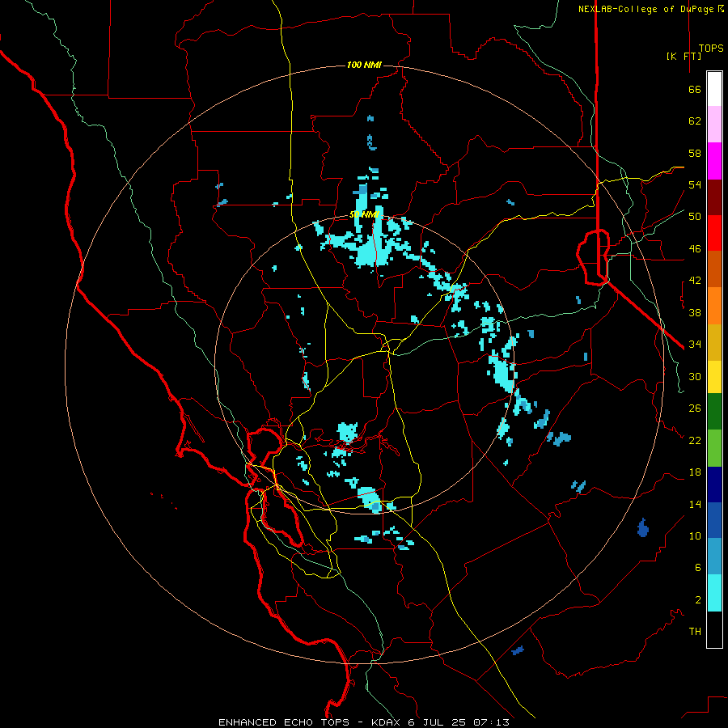Image resolution: width=728 pixels, height=728 pixels.
Task: Select the magenta swatch in the color scale
Action: [x=714, y=161]
